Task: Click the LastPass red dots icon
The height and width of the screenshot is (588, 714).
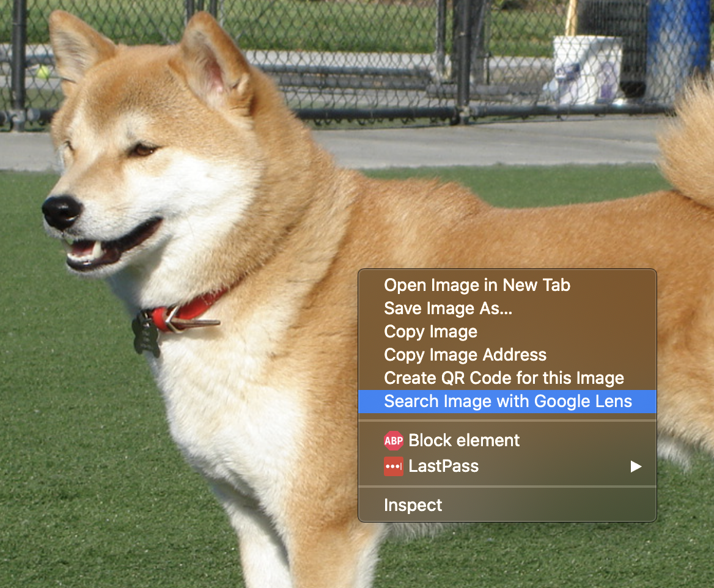Action: point(393,466)
